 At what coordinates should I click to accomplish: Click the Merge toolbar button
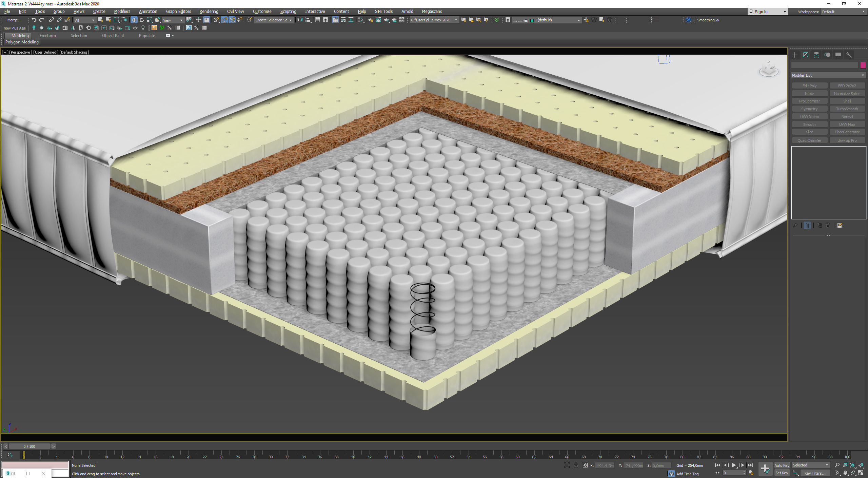15,20
